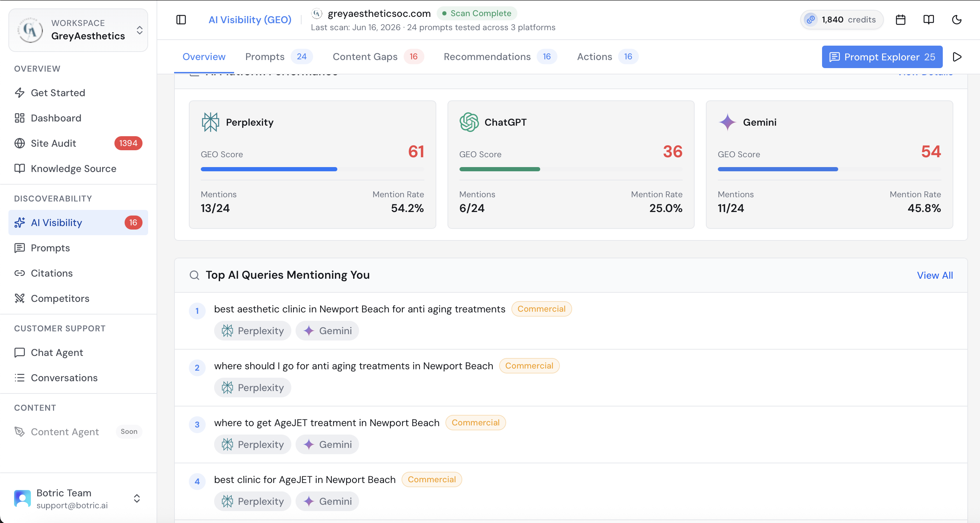Click the Gemini GEO score progress bar

(x=829, y=169)
